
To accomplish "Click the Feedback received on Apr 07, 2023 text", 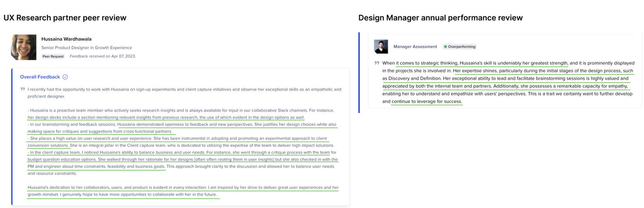I will coord(103,56).
